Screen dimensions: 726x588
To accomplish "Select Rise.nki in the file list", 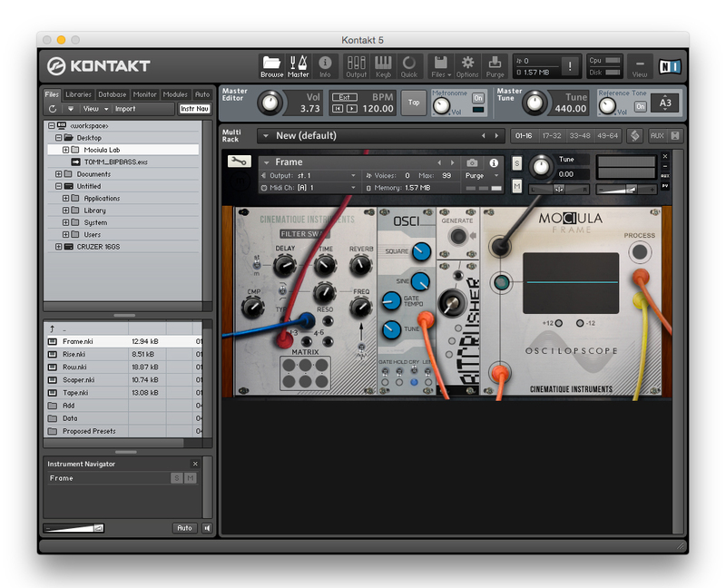I will (74, 354).
